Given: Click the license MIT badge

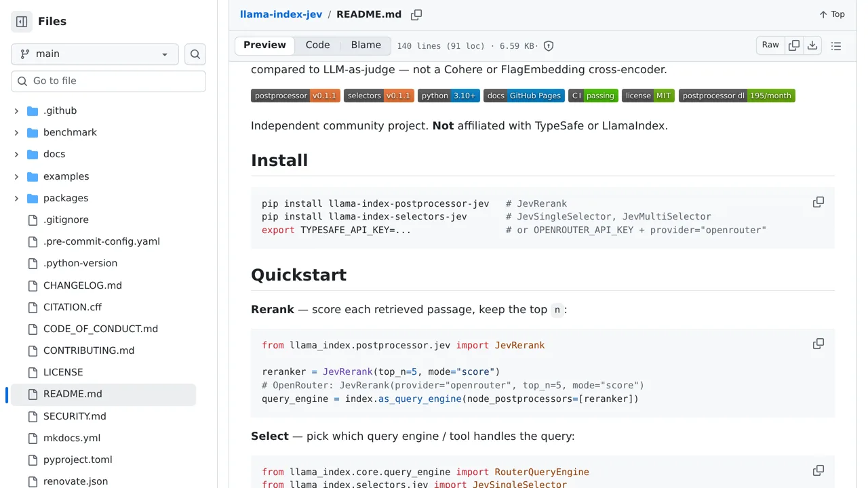Looking at the screenshot, I should 648,96.
